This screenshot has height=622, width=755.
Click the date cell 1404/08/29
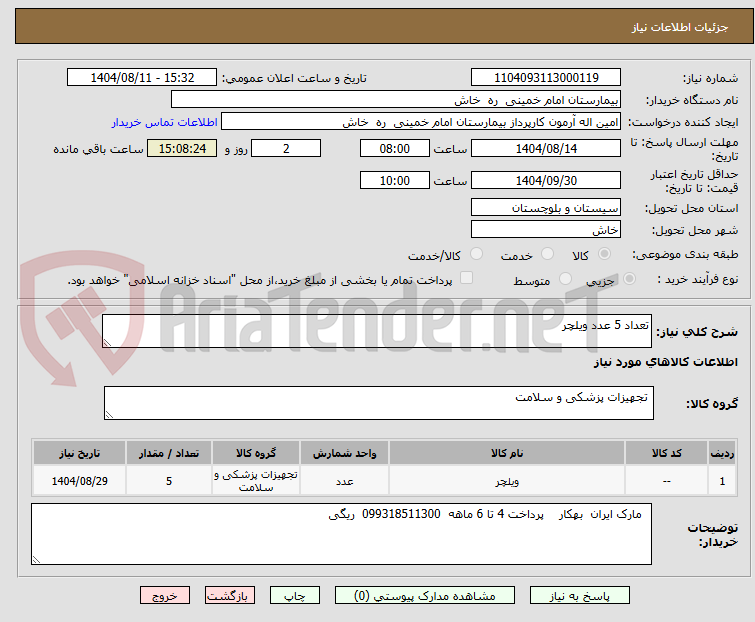click(x=79, y=480)
